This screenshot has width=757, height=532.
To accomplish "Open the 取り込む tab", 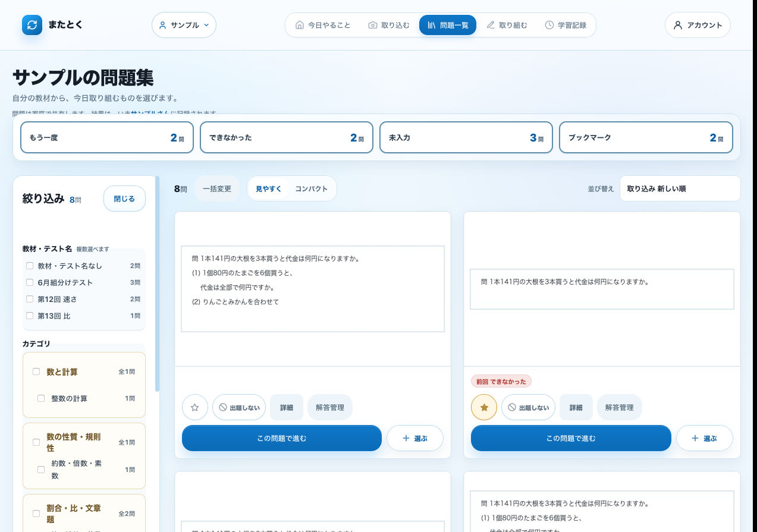I will click(x=389, y=25).
